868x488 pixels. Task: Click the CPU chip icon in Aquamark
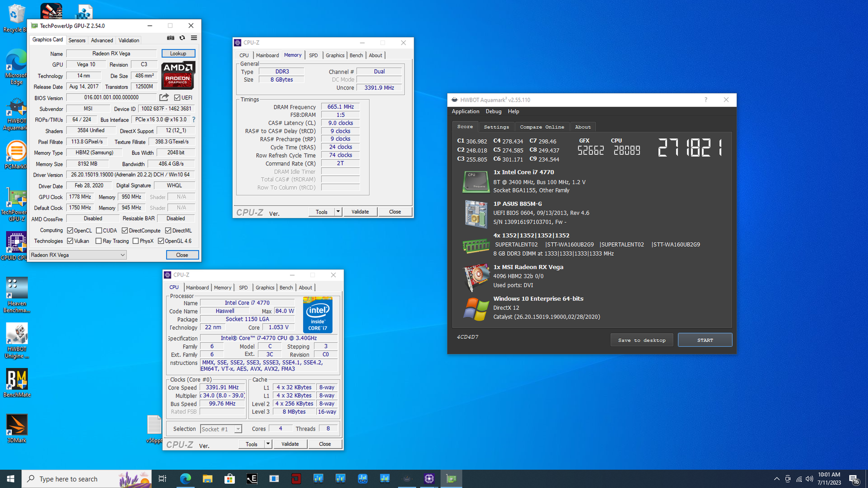(476, 182)
